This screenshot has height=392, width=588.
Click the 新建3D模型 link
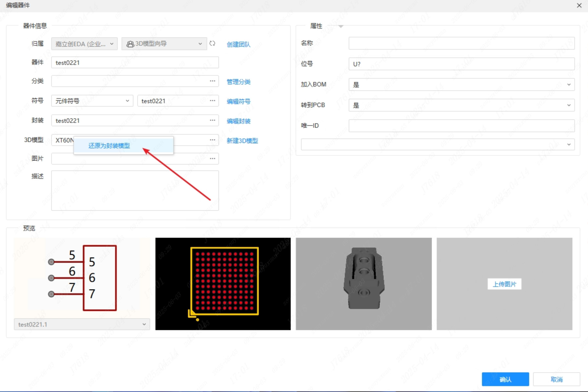[x=242, y=140]
